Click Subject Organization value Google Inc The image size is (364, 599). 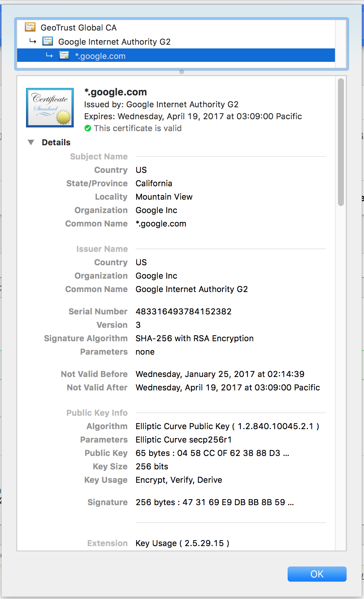pos(156,210)
